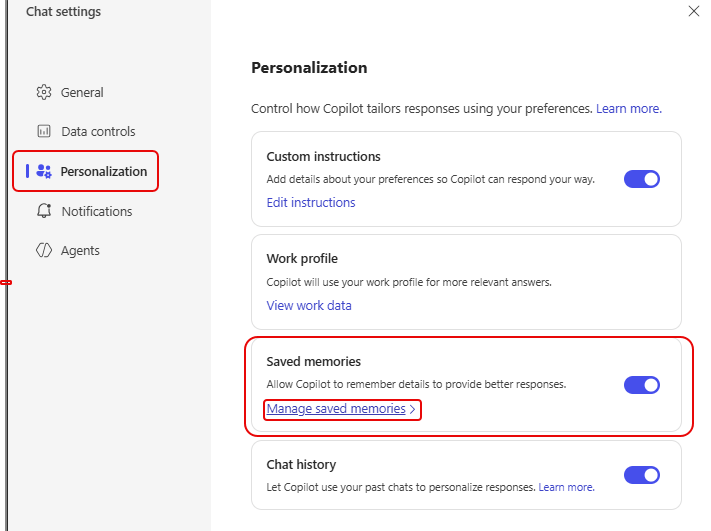Close the Chat settings dialog
Screen dimensions: 711x531
point(694,11)
